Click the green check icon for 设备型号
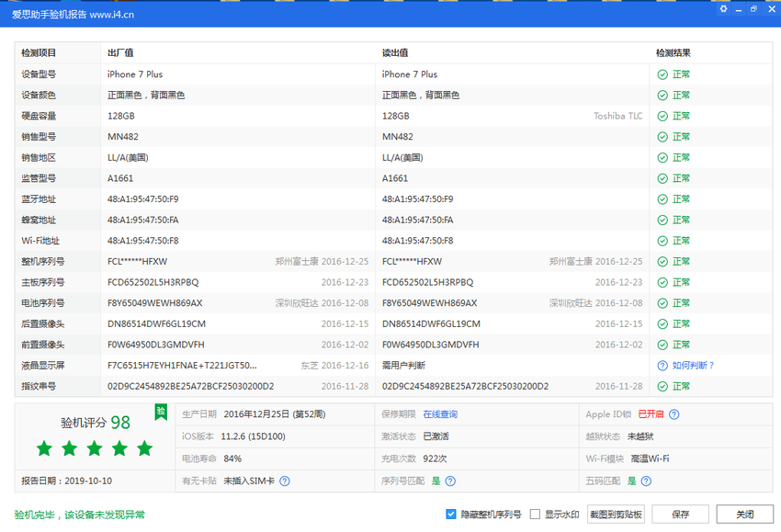Image resolution: width=781 pixels, height=532 pixels. click(662, 74)
